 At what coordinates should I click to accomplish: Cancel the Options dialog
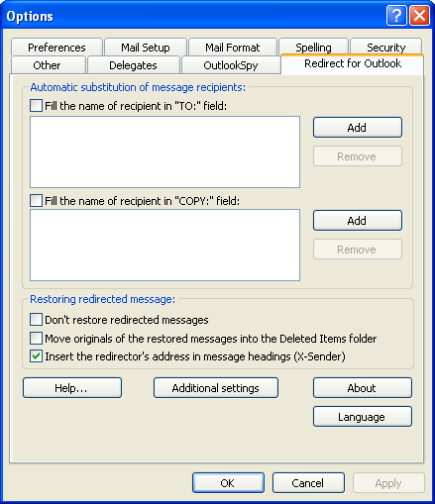308,483
